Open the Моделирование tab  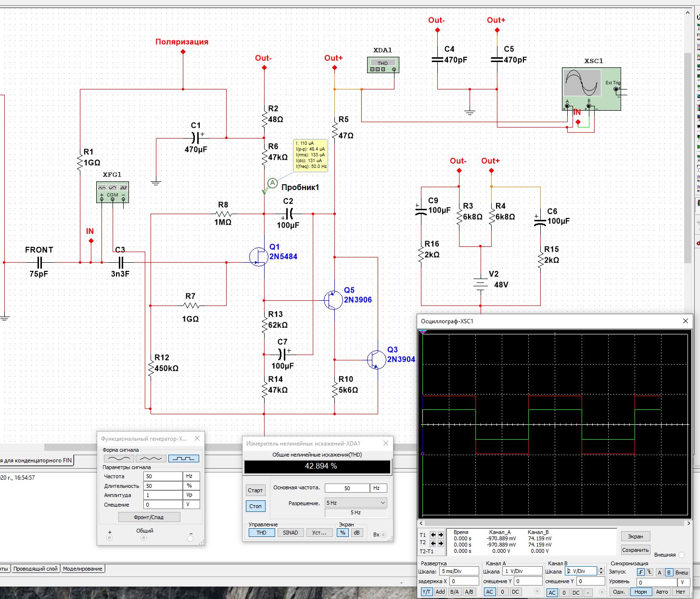tap(82, 569)
